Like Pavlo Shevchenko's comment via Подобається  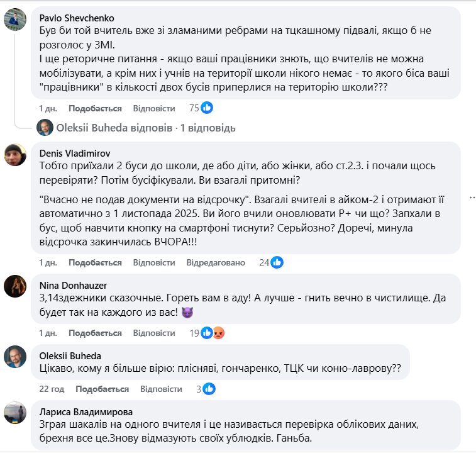pos(95,108)
